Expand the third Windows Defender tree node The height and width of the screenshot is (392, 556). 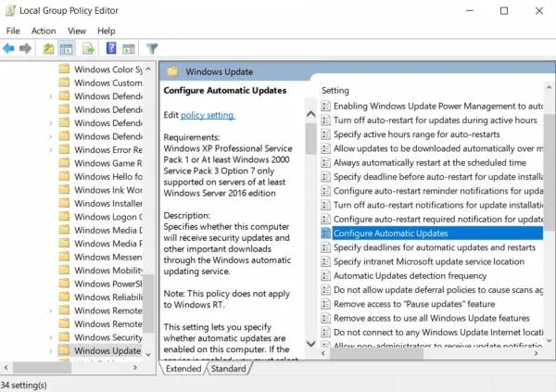click(x=51, y=123)
